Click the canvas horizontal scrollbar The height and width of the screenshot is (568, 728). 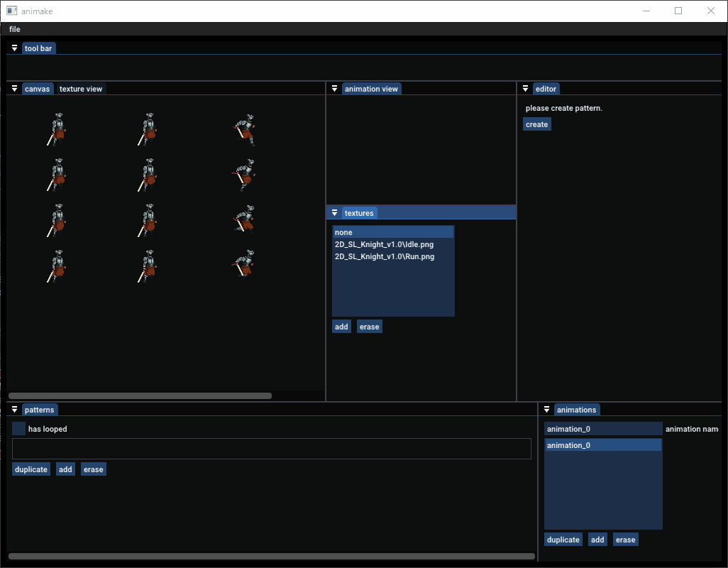140,395
